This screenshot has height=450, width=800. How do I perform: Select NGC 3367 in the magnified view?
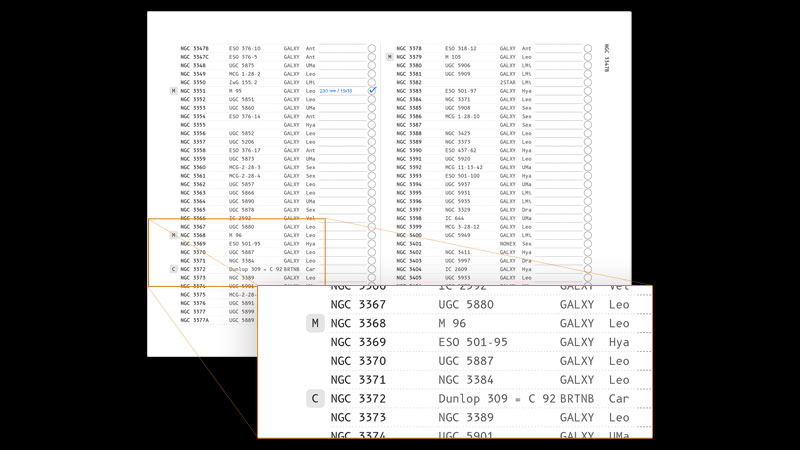[x=358, y=304]
